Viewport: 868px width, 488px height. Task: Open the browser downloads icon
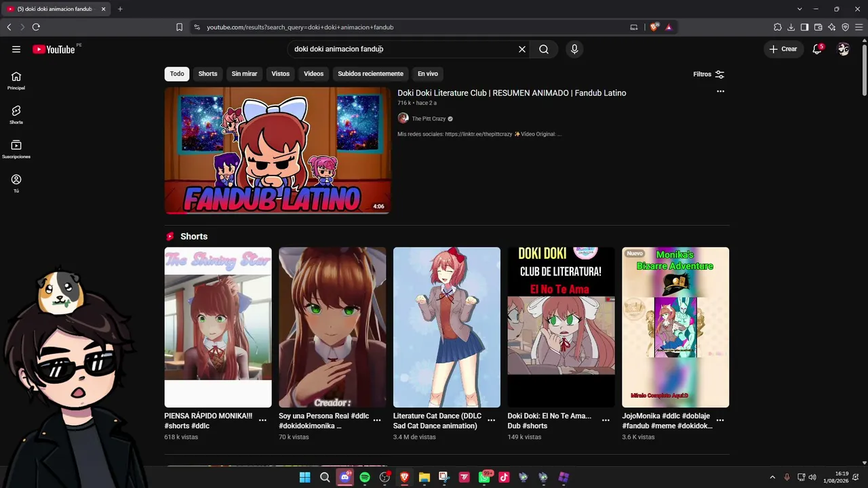[x=791, y=27]
